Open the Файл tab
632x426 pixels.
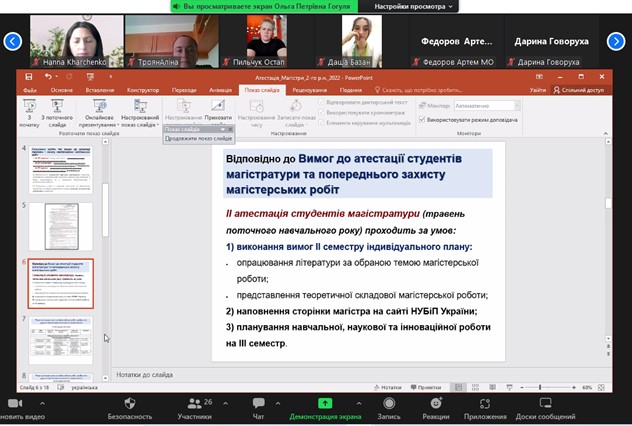point(30,90)
